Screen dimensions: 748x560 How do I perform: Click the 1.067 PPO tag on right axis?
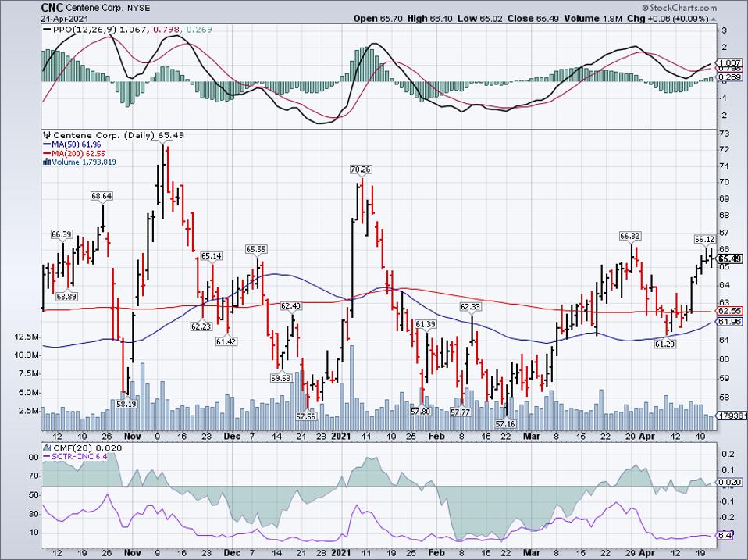click(730, 63)
